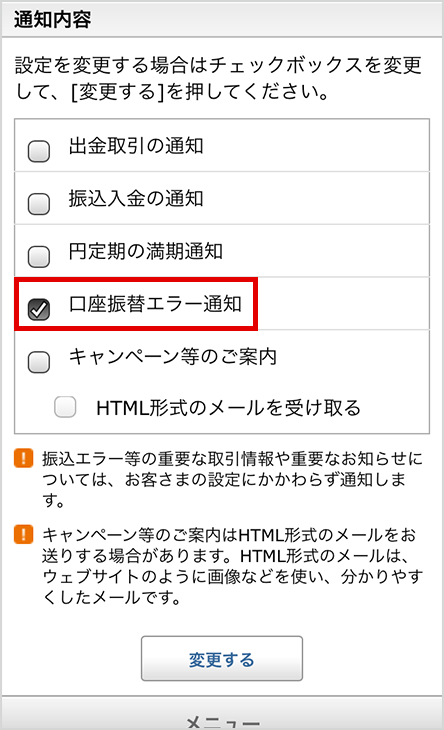
Task: Click the orange warning icon beside 振込エラー等 note
Action: point(24,458)
